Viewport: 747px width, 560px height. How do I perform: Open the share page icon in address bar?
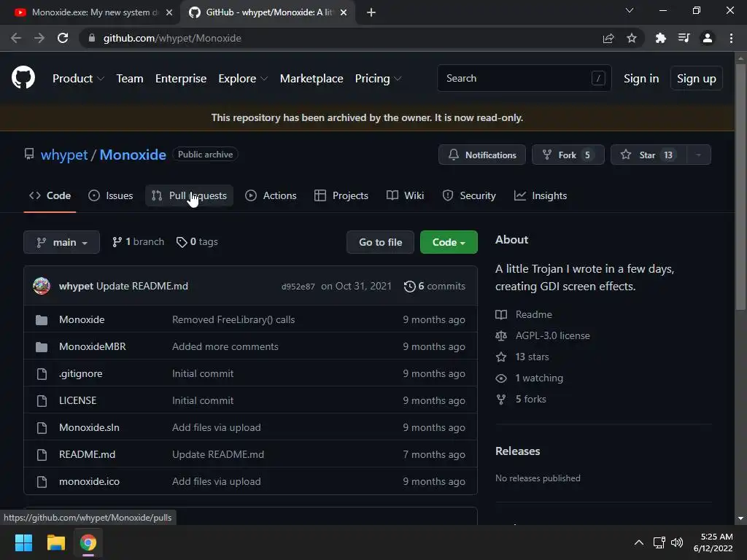[x=608, y=38]
